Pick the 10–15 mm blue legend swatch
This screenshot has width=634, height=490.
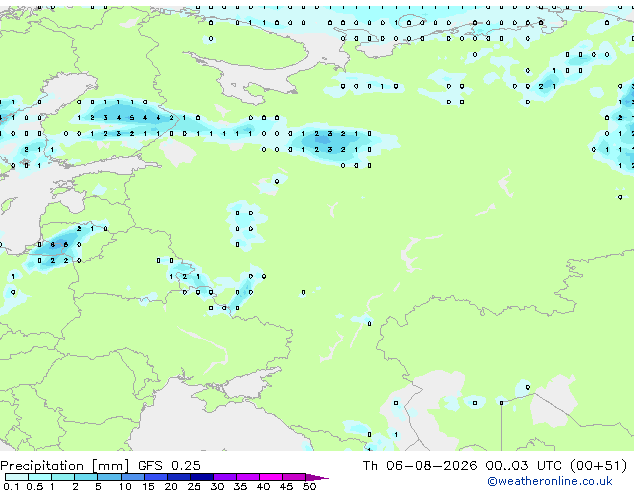pyautogui.click(x=132, y=477)
